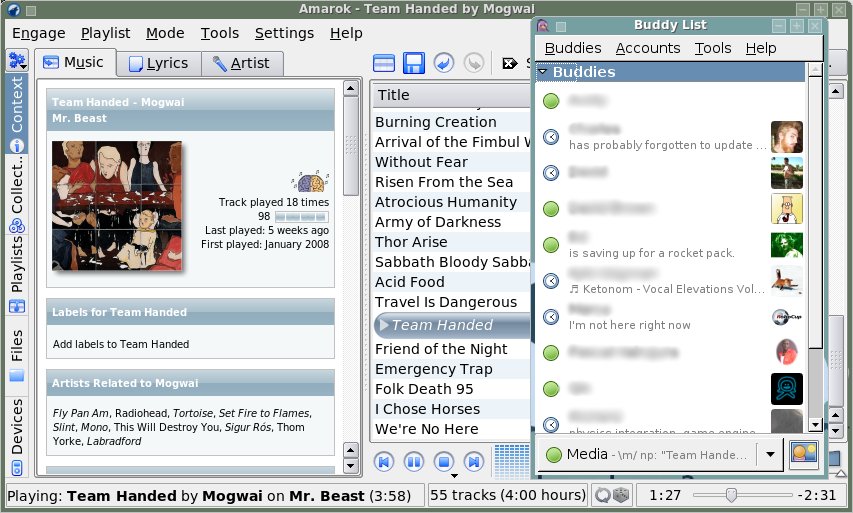Click the greyed redo arrow icon
This screenshot has width=853, height=513.
pos(474,63)
